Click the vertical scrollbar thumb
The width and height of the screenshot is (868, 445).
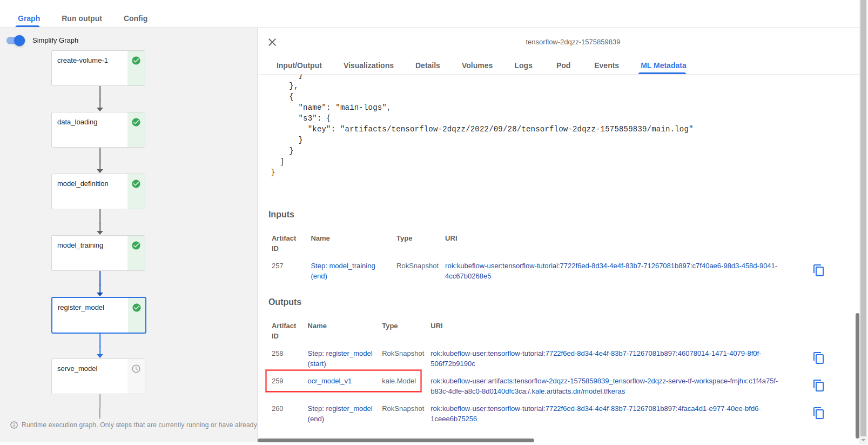click(857, 375)
